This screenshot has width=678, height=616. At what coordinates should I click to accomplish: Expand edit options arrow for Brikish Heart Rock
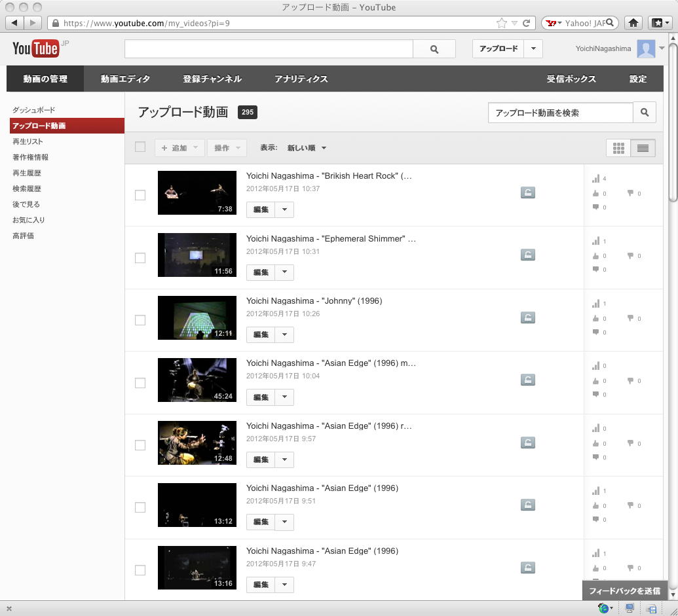[x=284, y=209]
